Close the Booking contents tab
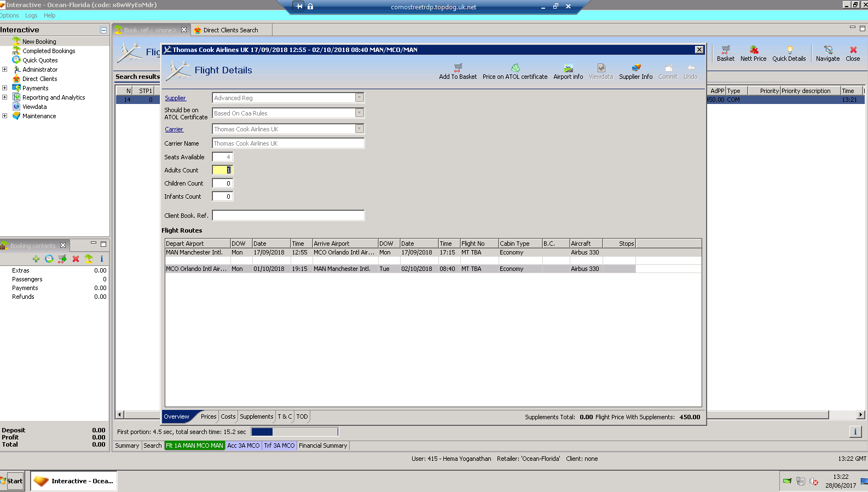Image resolution: width=868 pixels, height=492 pixels. (63, 245)
